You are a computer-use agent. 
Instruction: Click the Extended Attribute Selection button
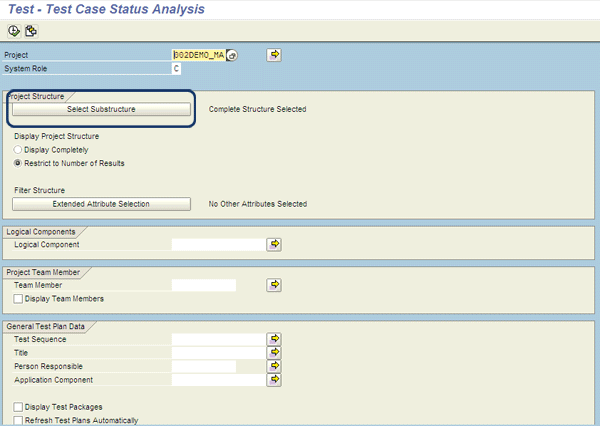101,204
